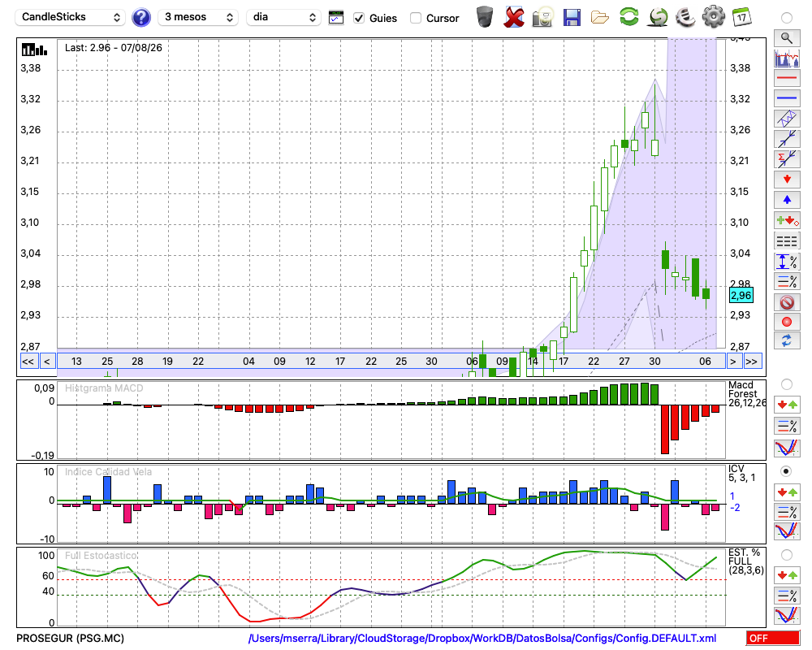This screenshot has height=650, width=812.
Task: Select the red horizontal line tool
Action: point(787,78)
